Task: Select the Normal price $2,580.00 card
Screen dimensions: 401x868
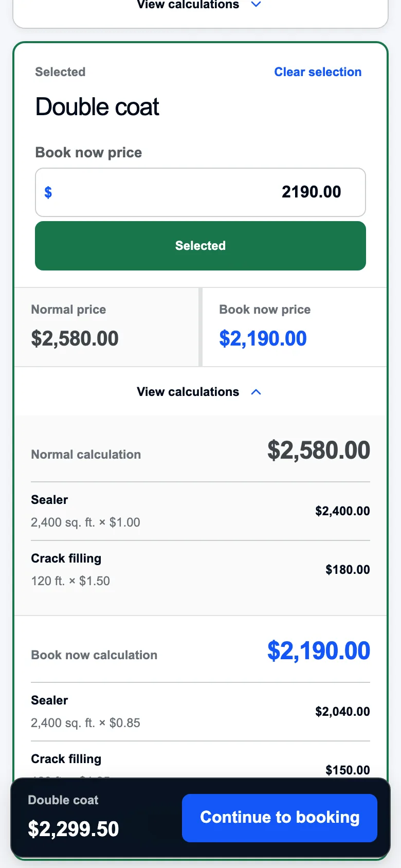Action: pos(106,327)
